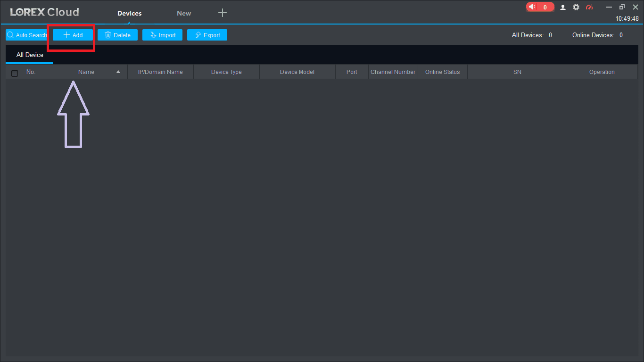Click the trash icon on Delete button
The image size is (644, 362).
click(107, 34)
